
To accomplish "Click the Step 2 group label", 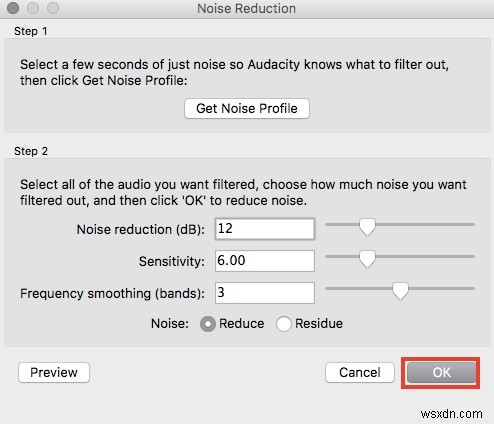I will pos(31,151).
